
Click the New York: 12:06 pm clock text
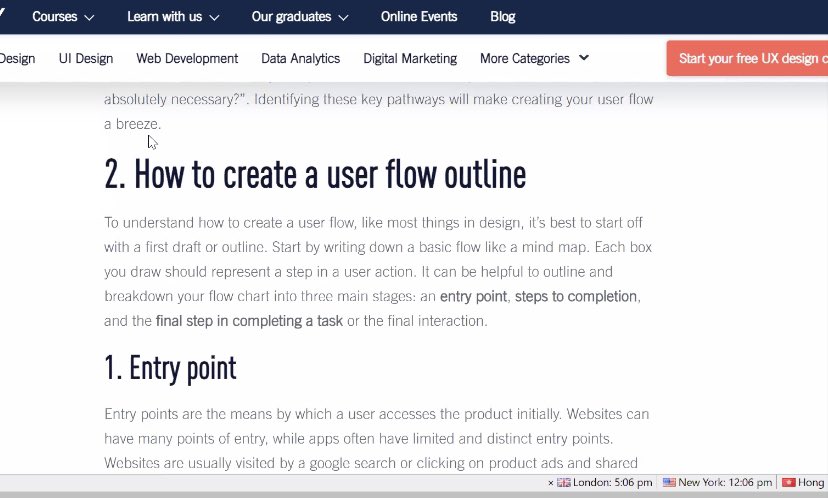coord(724,482)
